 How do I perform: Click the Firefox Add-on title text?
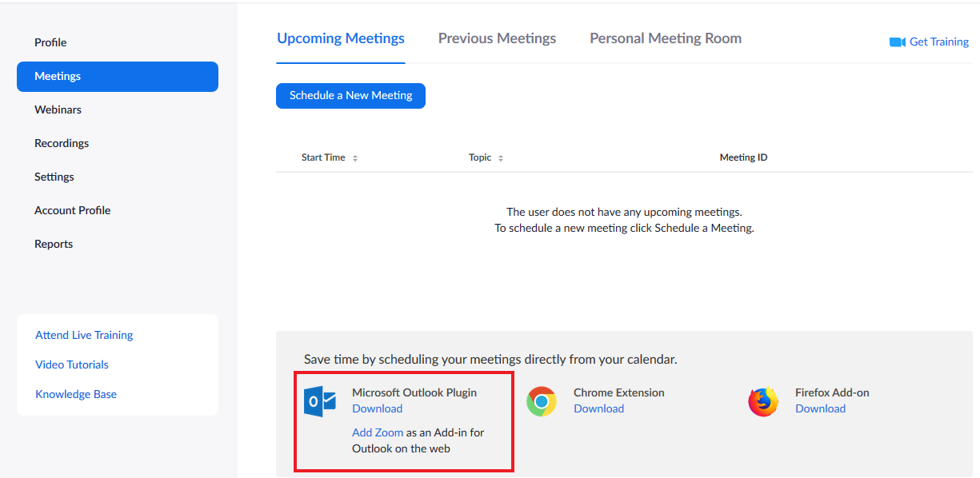point(832,392)
